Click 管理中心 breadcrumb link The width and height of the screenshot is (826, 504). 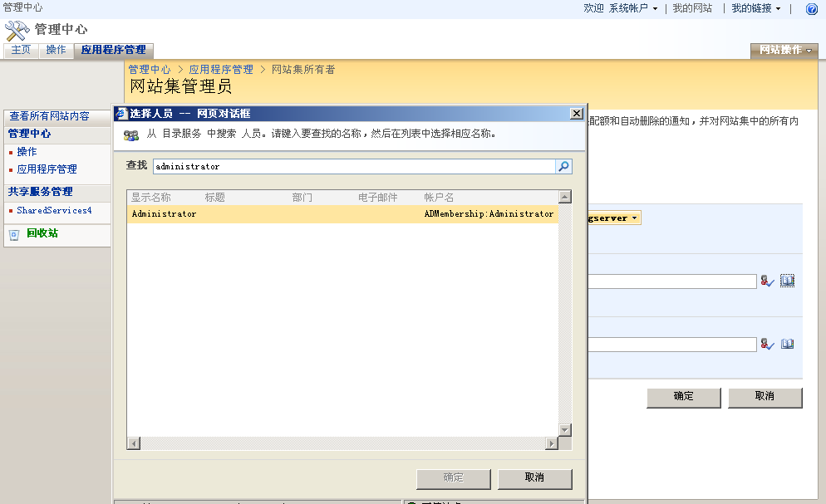point(149,70)
